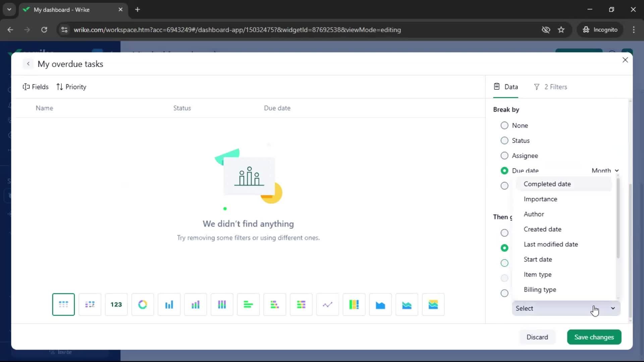Choose Billing type option
Viewport: 644px width, 362px height.
point(564,290)
